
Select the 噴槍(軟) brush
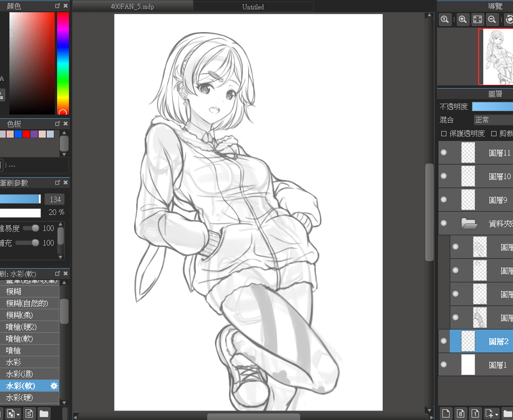pyautogui.click(x=19, y=338)
